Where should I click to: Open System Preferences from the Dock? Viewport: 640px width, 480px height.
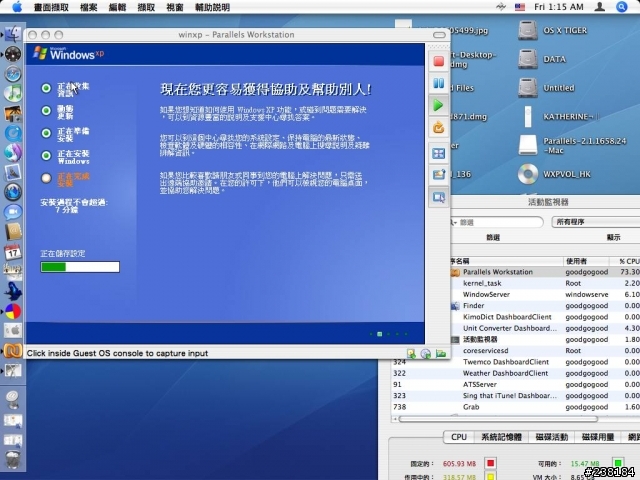click(13, 331)
